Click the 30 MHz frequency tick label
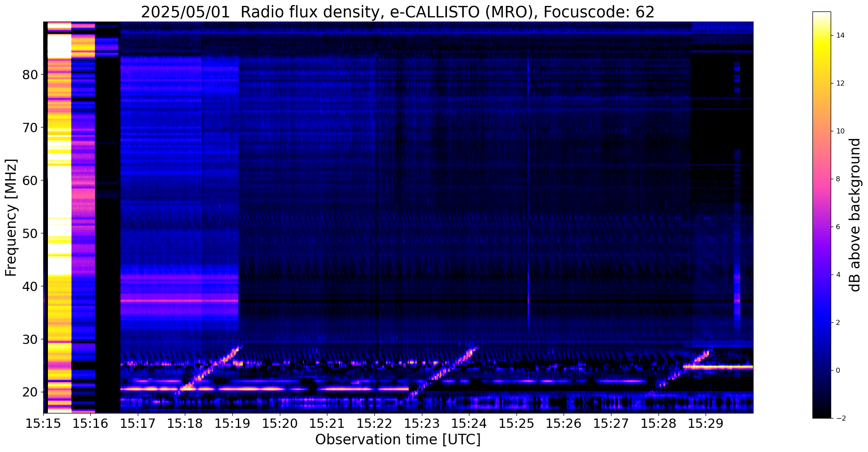The height and width of the screenshot is (452, 868). point(30,339)
